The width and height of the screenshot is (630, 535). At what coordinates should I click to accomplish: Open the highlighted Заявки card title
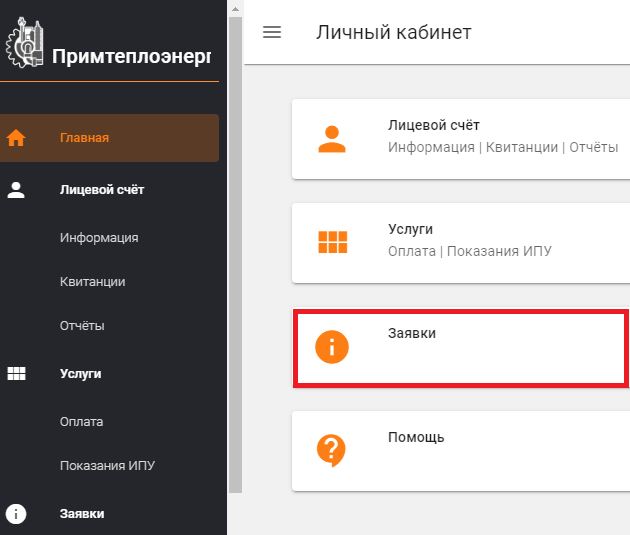(412, 333)
